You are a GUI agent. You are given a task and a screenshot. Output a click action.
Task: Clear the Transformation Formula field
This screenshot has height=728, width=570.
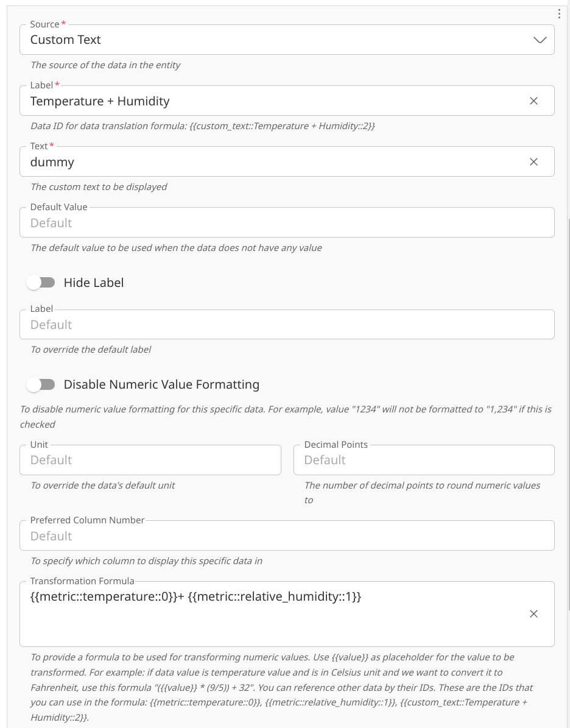533,614
